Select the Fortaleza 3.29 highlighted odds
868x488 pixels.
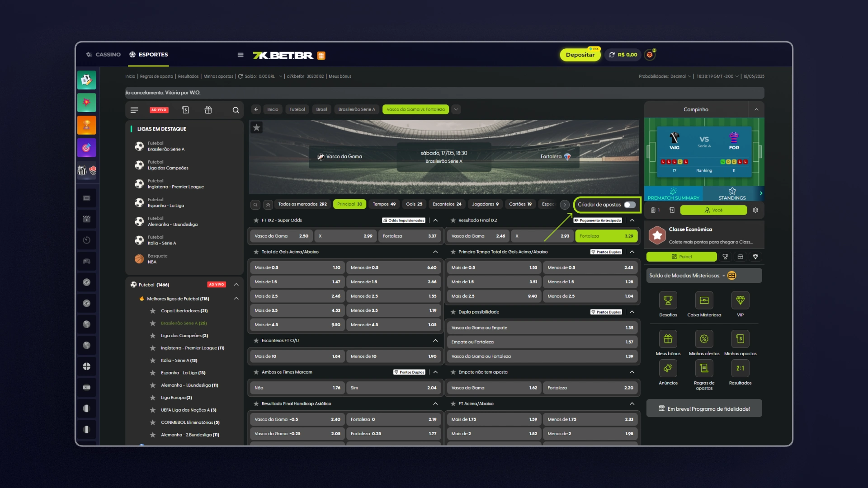(x=606, y=236)
